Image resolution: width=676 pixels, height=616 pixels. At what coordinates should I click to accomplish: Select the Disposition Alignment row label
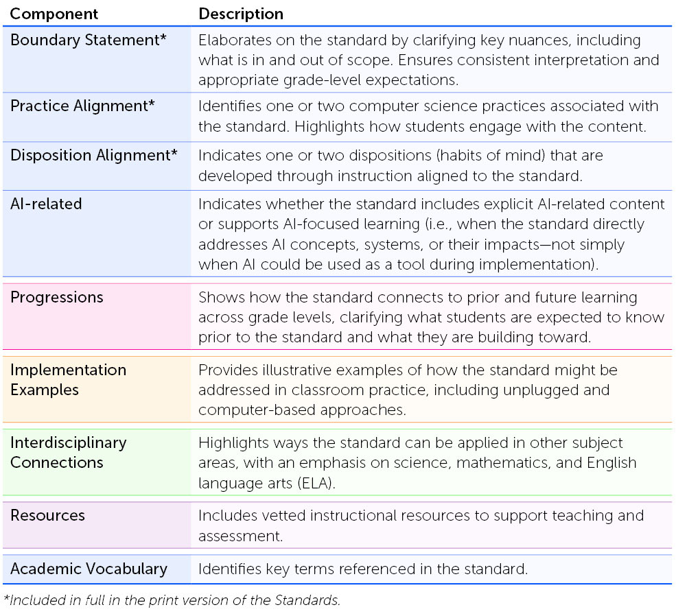94,155
